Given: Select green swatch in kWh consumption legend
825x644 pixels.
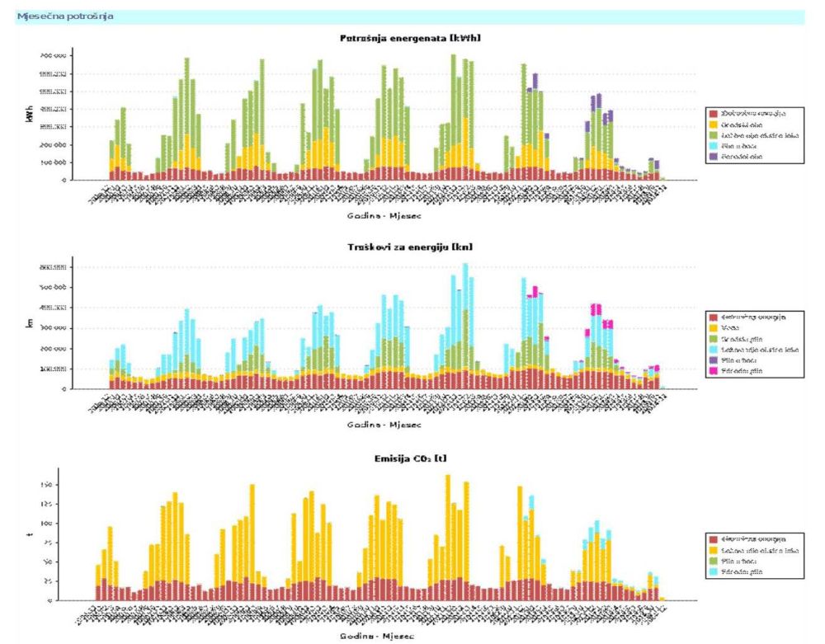Looking at the screenshot, I should point(714,134).
